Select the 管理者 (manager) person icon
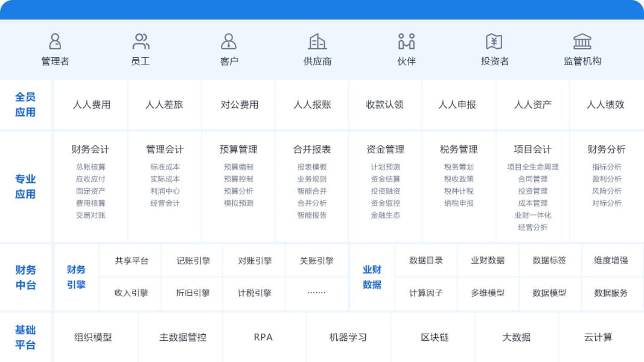This screenshot has height=362, width=644. 55,41
